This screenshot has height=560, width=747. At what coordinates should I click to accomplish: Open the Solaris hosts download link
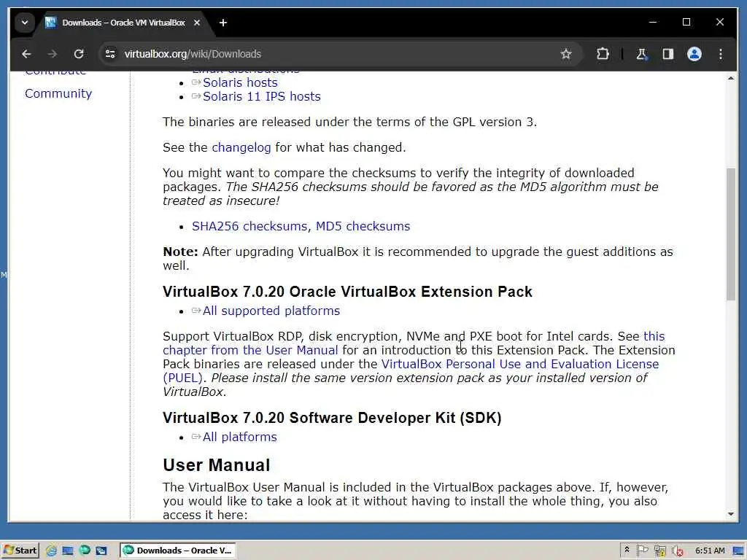click(239, 82)
